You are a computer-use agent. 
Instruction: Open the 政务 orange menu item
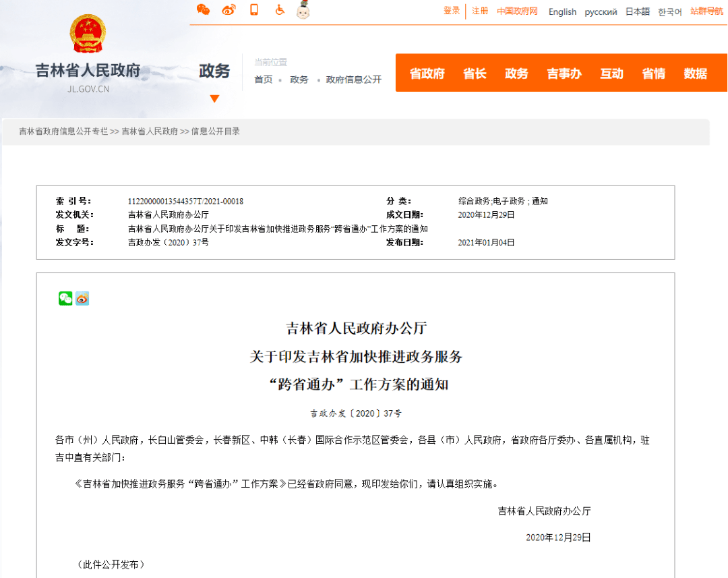pyautogui.click(x=516, y=74)
